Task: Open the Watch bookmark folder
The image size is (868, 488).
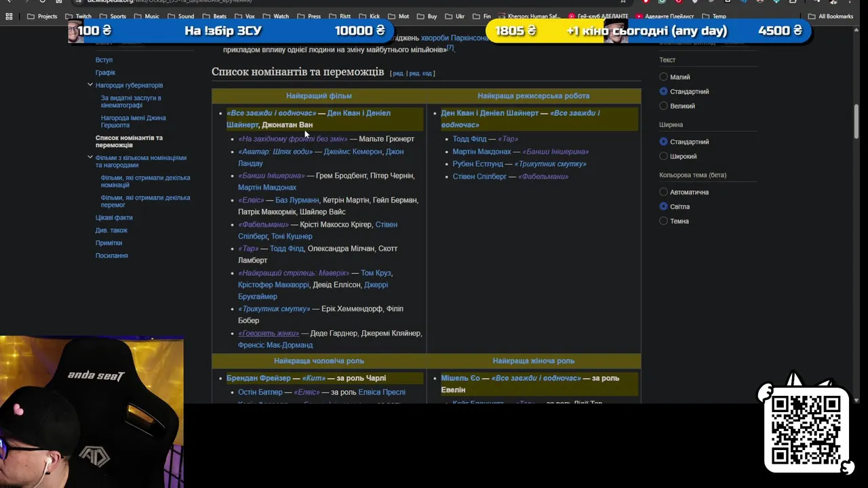Action: coord(275,16)
